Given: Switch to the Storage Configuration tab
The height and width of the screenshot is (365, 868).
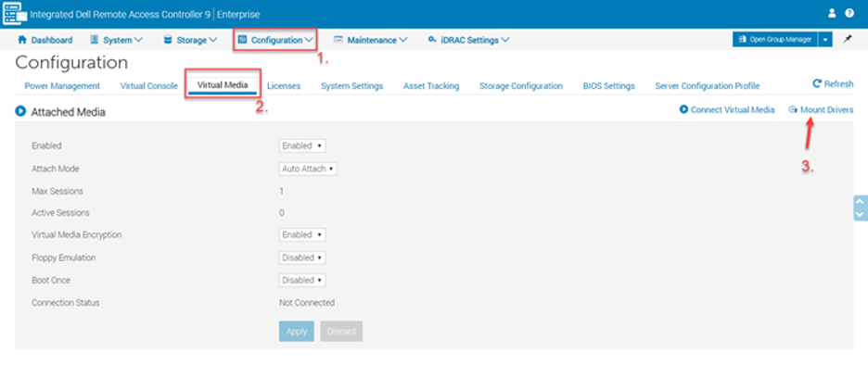Looking at the screenshot, I should click(521, 86).
